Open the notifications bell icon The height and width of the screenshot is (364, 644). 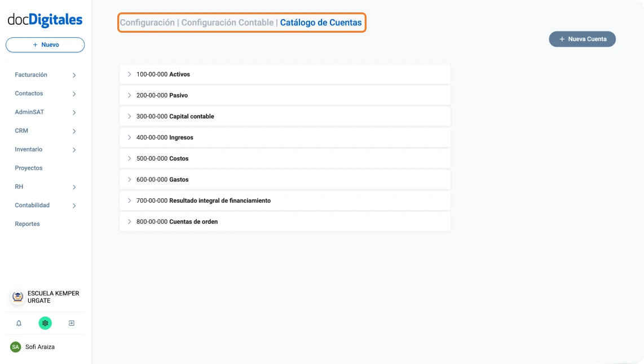[19, 323]
